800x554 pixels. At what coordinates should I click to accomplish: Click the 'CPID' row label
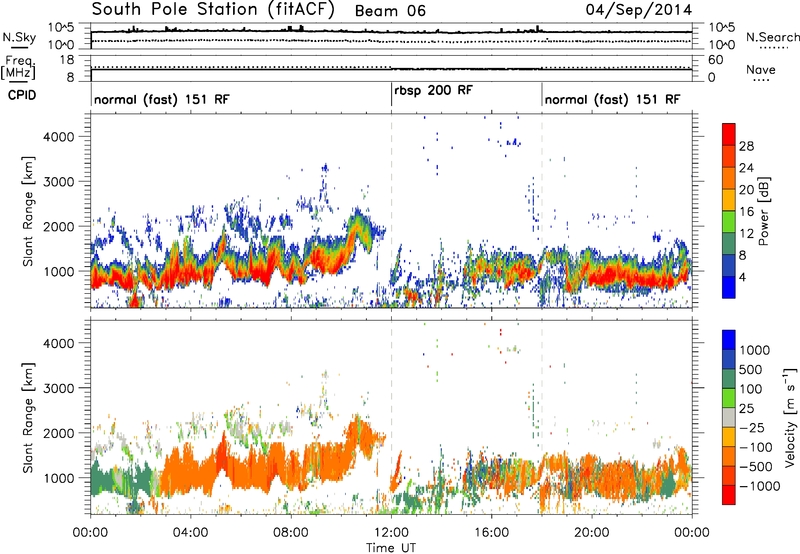click(x=22, y=95)
